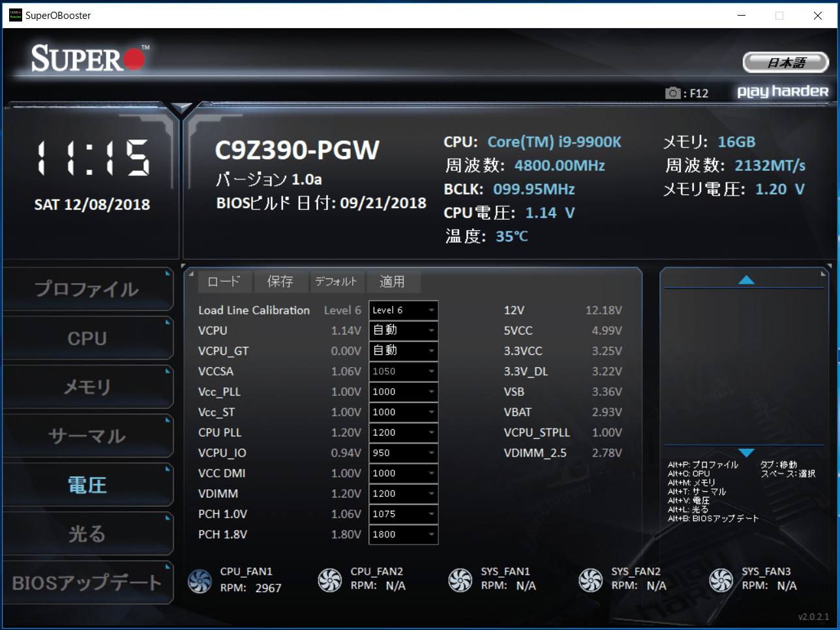Open the PCH 1.0V 1075 dropdown
This screenshot has height=630, width=840.
(x=403, y=514)
